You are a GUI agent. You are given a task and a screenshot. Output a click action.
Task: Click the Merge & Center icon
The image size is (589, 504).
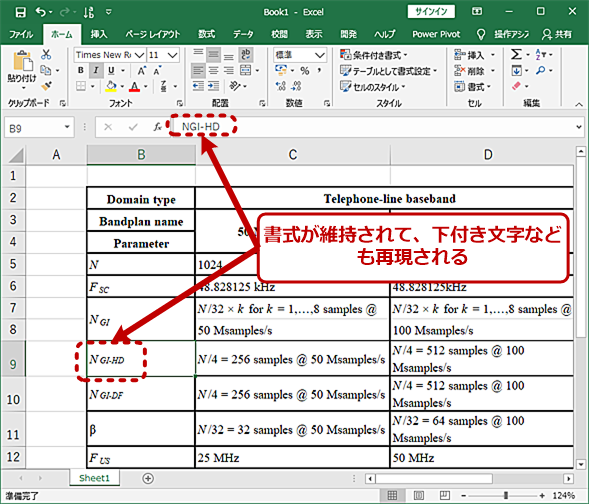pos(245,70)
